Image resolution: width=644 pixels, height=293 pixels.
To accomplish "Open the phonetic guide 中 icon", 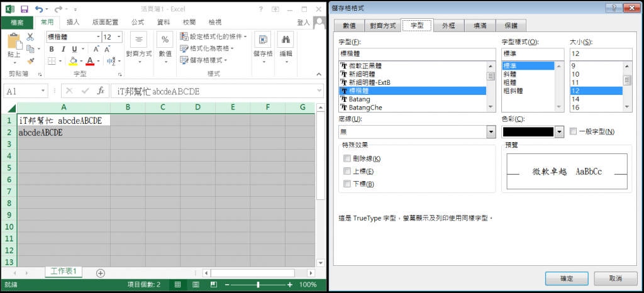I will coord(111,62).
